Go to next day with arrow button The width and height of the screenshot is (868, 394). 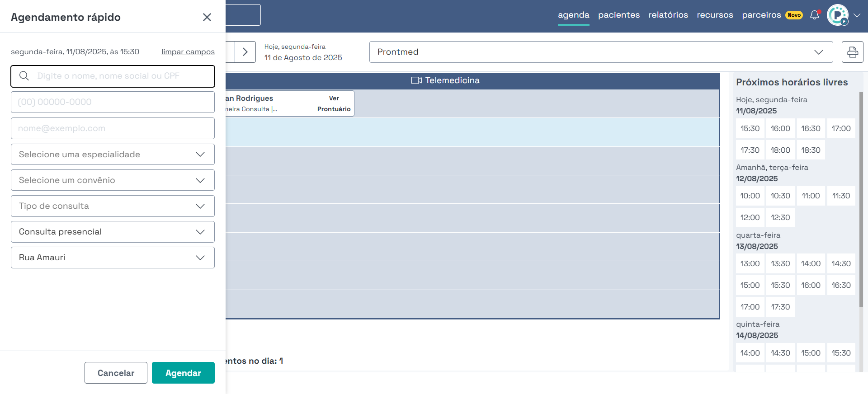[245, 52]
